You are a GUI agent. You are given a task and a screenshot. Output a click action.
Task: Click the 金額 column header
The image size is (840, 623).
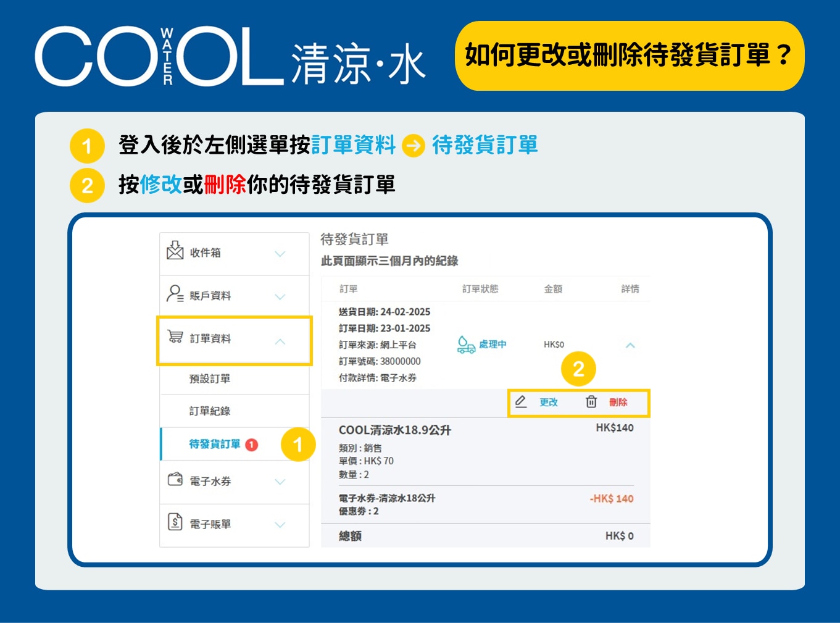coord(553,289)
